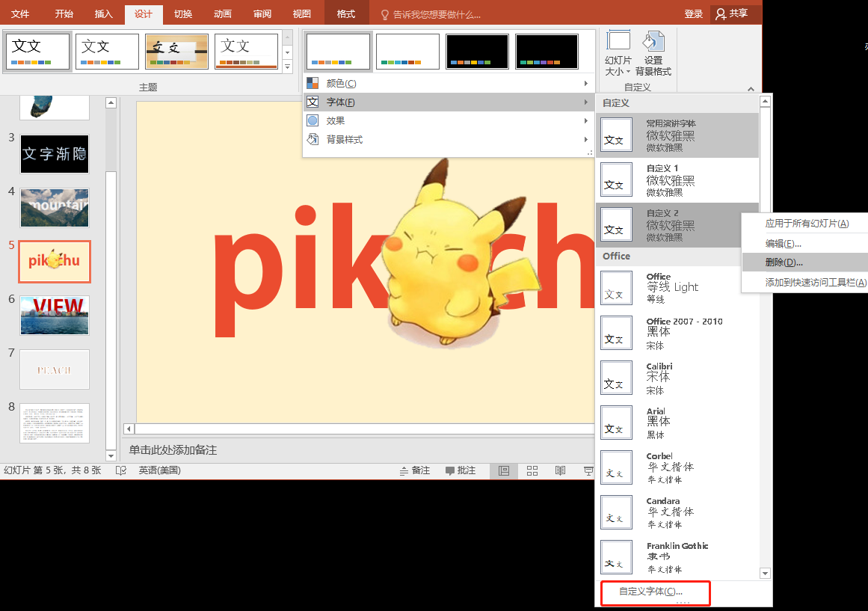Collapse the ribbon with the caret arrow
The width and height of the screenshot is (868, 611).
pos(751,89)
